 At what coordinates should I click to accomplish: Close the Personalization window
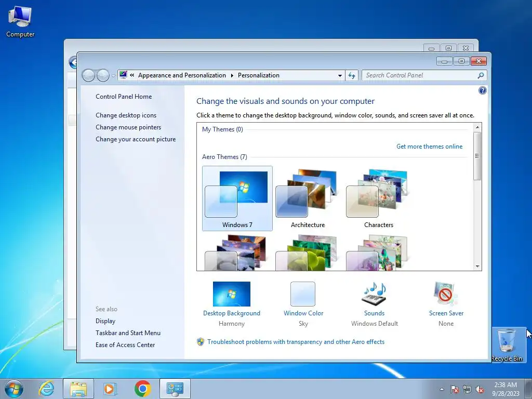pyautogui.click(x=478, y=61)
